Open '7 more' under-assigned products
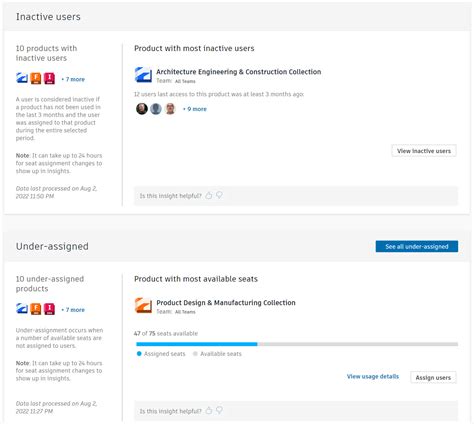 click(73, 310)
